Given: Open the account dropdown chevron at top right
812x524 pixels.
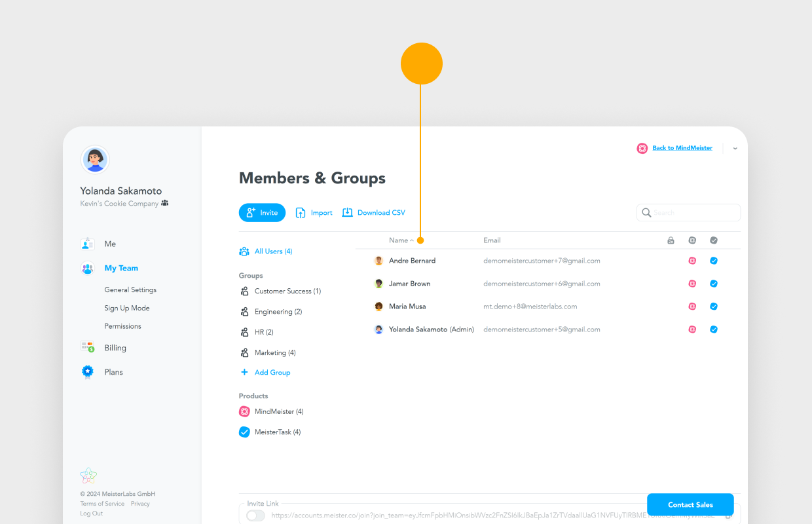Looking at the screenshot, I should coord(735,149).
